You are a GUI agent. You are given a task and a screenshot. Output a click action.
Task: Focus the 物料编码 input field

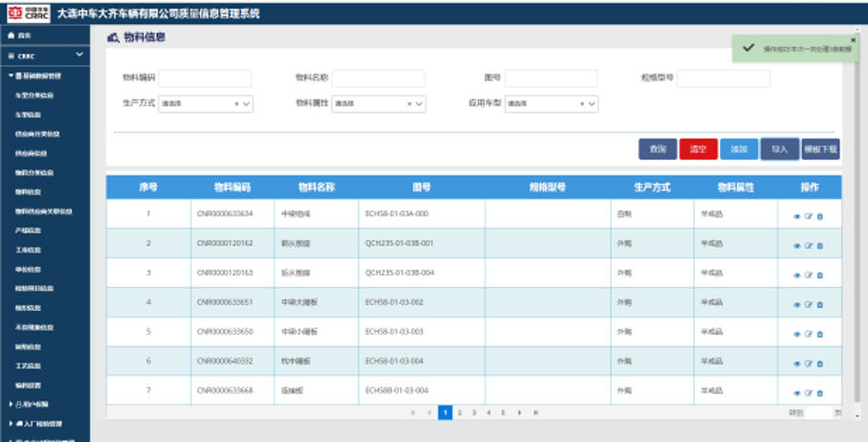coord(205,78)
